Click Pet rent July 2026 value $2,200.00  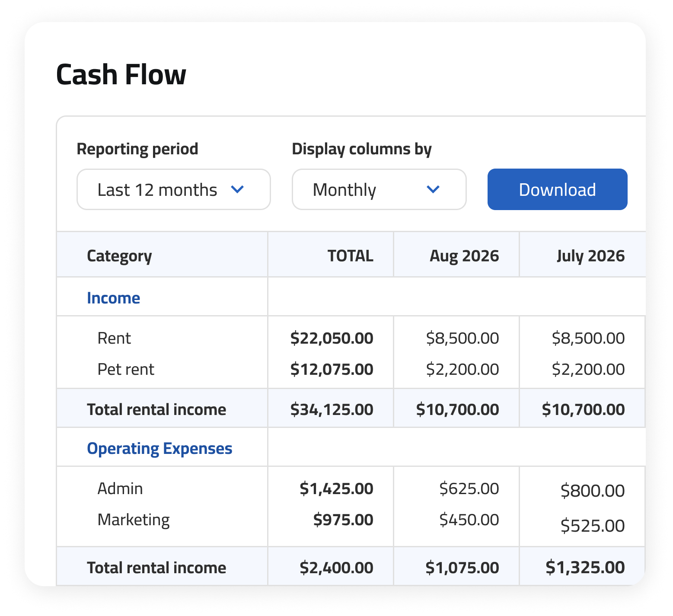[x=588, y=369]
